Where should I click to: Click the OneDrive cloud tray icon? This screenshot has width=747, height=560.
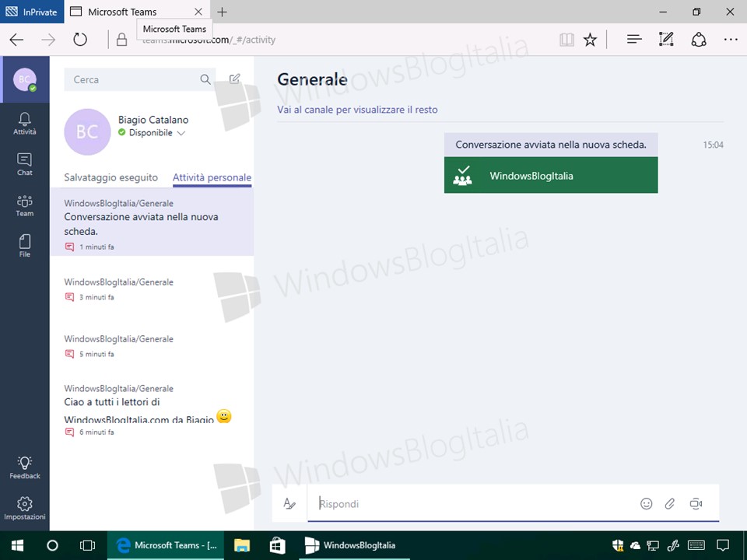(x=635, y=545)
